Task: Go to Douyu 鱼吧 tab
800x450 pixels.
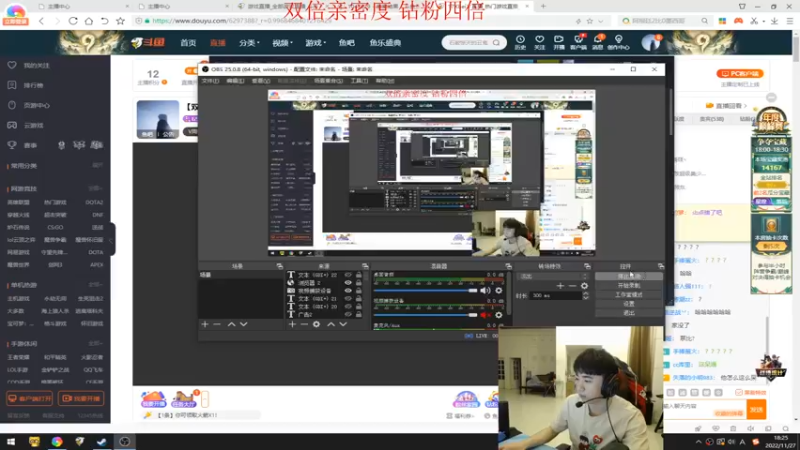Action: [x=346, y=43]
